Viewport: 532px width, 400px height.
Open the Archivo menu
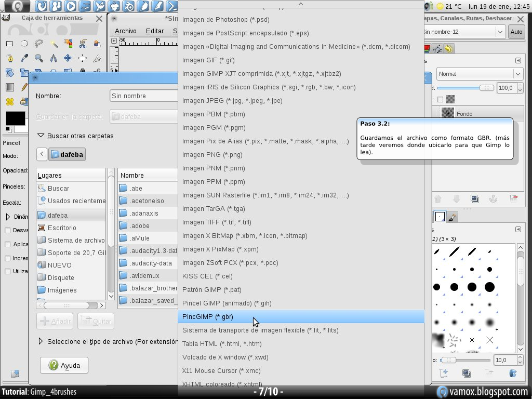126,31
